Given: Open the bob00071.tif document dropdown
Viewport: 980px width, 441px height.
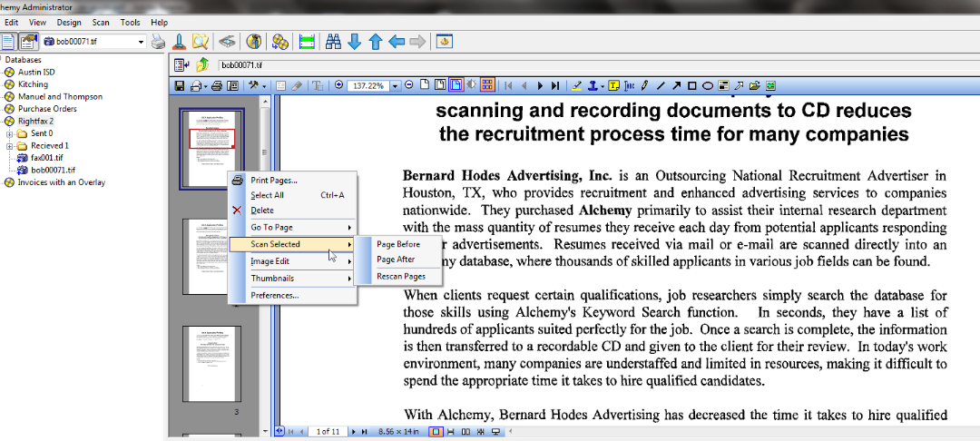Looking at the screenshot, I should click(x=141, y=42).
